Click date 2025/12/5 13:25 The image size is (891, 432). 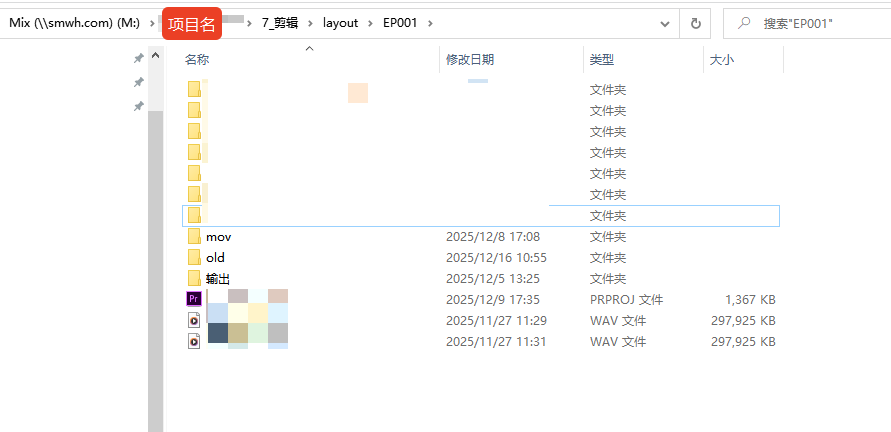[493, 279]
